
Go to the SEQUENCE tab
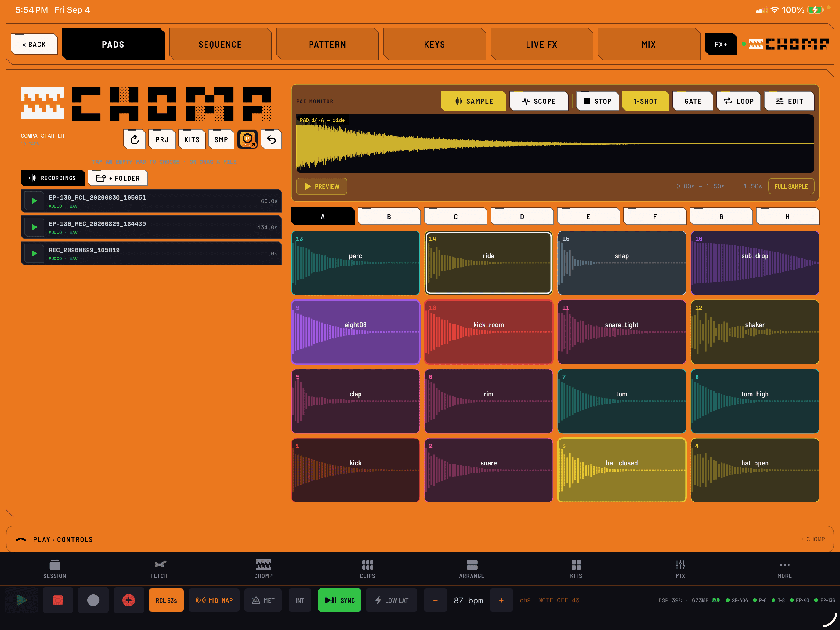point(220,44)
